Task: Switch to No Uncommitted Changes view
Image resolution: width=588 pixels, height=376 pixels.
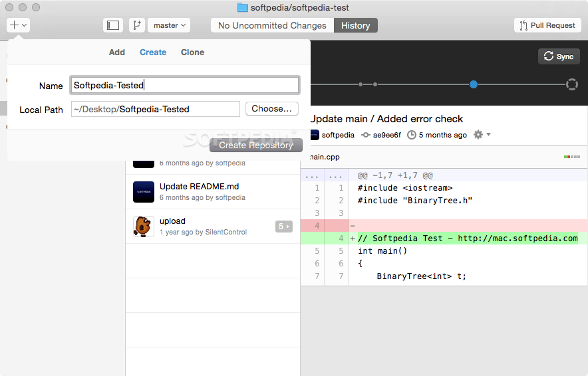Action: pos(272,25)
